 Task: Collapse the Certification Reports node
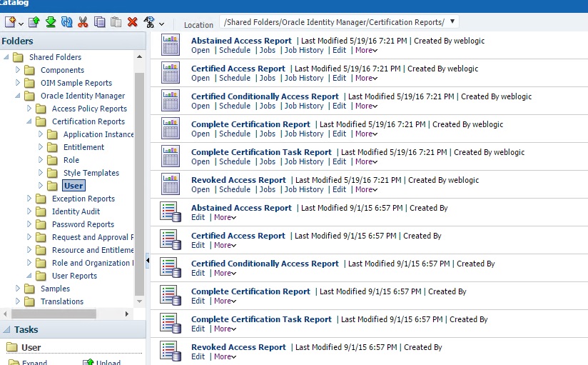point(29,121)
